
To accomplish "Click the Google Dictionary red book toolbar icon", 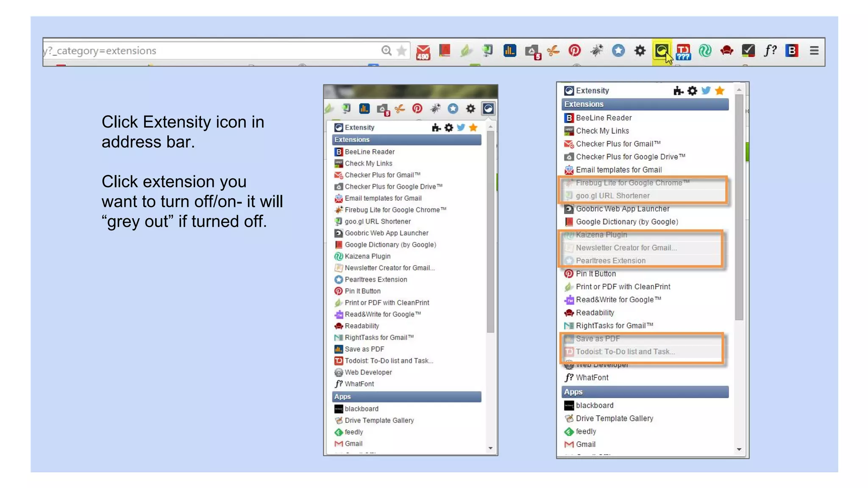I will point(445,50).
